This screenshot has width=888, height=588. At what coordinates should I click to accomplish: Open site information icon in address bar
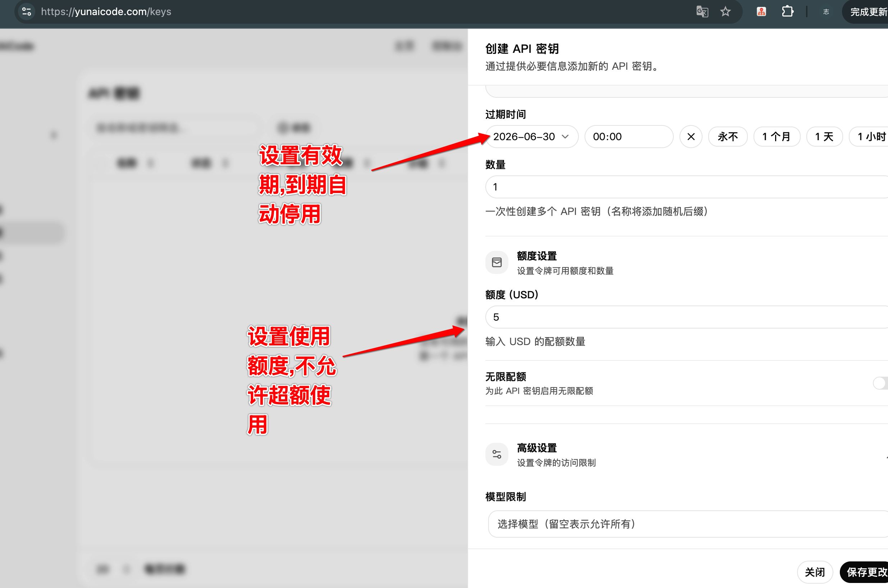pyautogui.click(x=27, y=12)
